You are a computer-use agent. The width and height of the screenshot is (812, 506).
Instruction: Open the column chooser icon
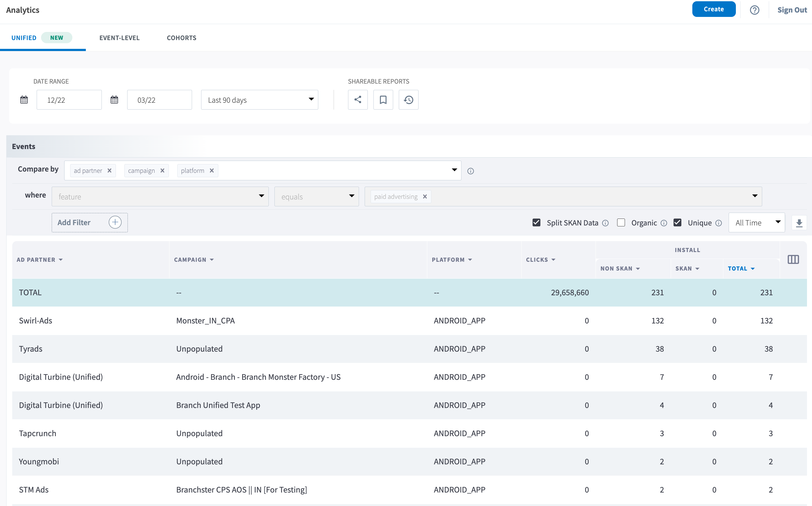point(793,259)
